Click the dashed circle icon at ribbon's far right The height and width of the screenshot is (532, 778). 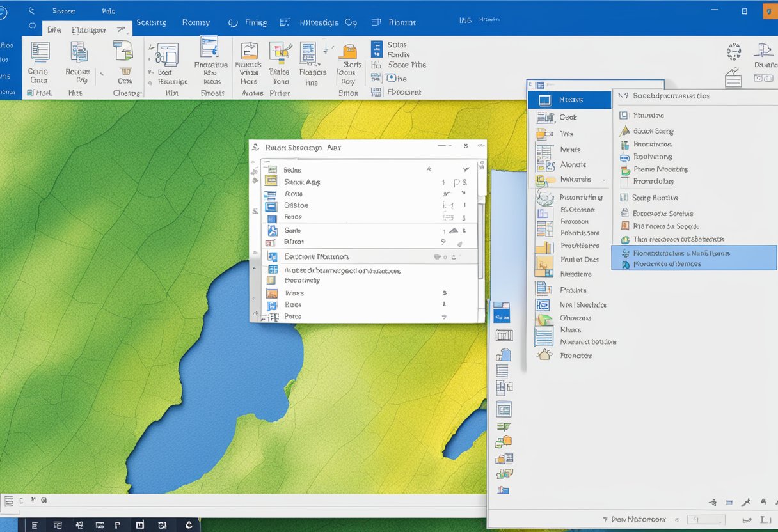734,52
